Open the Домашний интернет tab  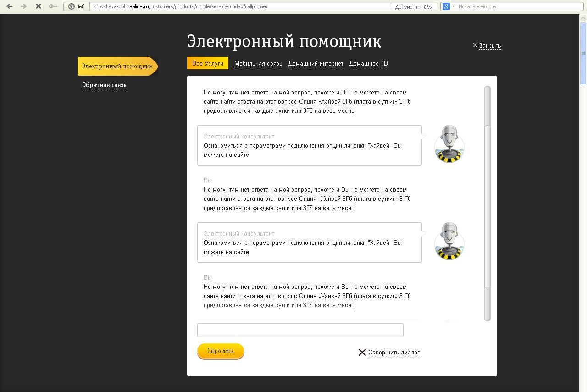click(316, 64)
